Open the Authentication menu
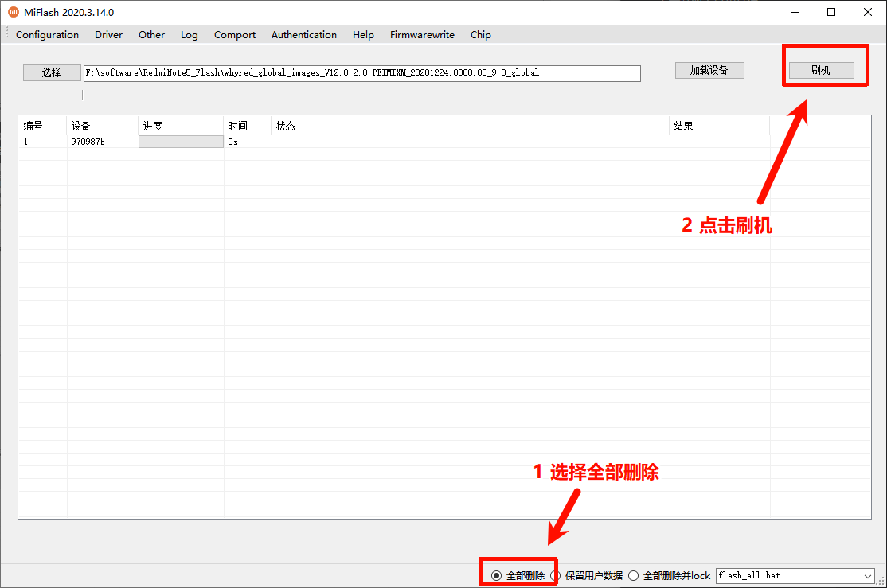This screenshot has width=887, height=588. pyautogui.click(x=303, y=35)
